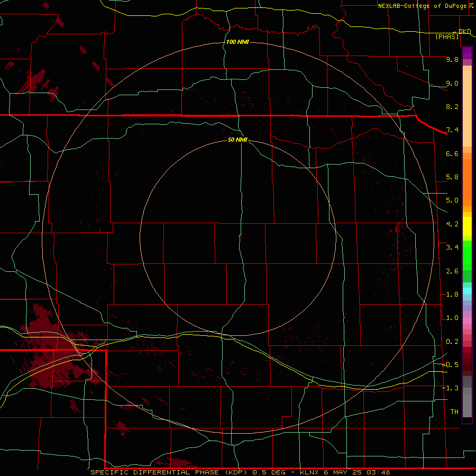
Task: Click the 1.8 scale value
Action: pyautogui.click(x=452, y=295)
